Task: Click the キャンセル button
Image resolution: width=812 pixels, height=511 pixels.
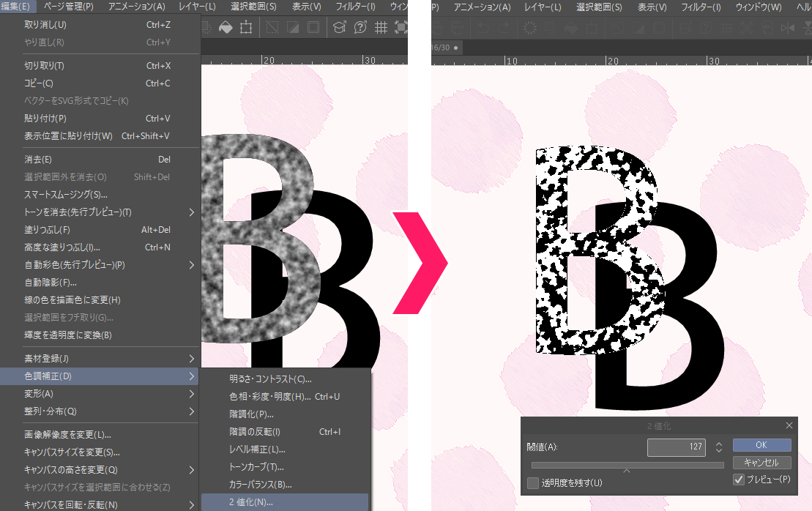Action: tap(761, 463)
